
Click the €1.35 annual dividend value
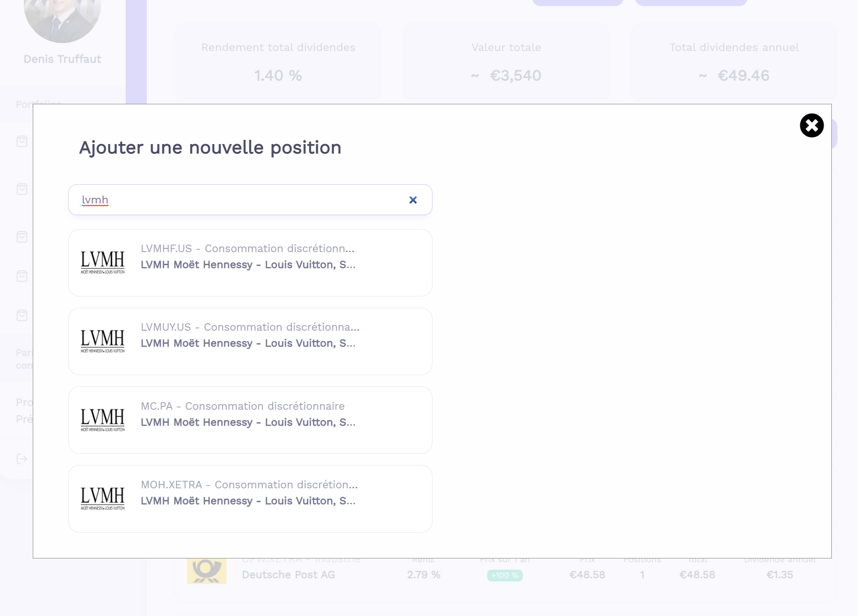[x=780, y=575]
